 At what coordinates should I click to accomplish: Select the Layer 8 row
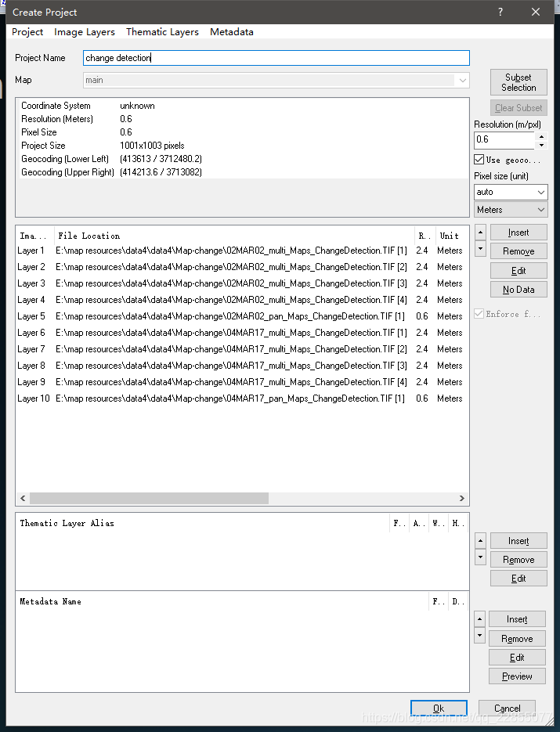(240, 366)
